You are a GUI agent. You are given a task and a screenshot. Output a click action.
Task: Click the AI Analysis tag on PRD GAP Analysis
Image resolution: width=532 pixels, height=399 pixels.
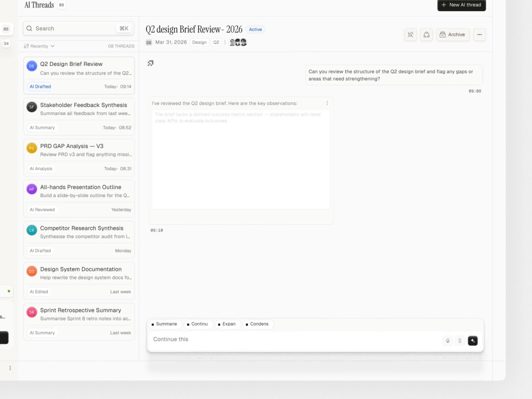41,169
